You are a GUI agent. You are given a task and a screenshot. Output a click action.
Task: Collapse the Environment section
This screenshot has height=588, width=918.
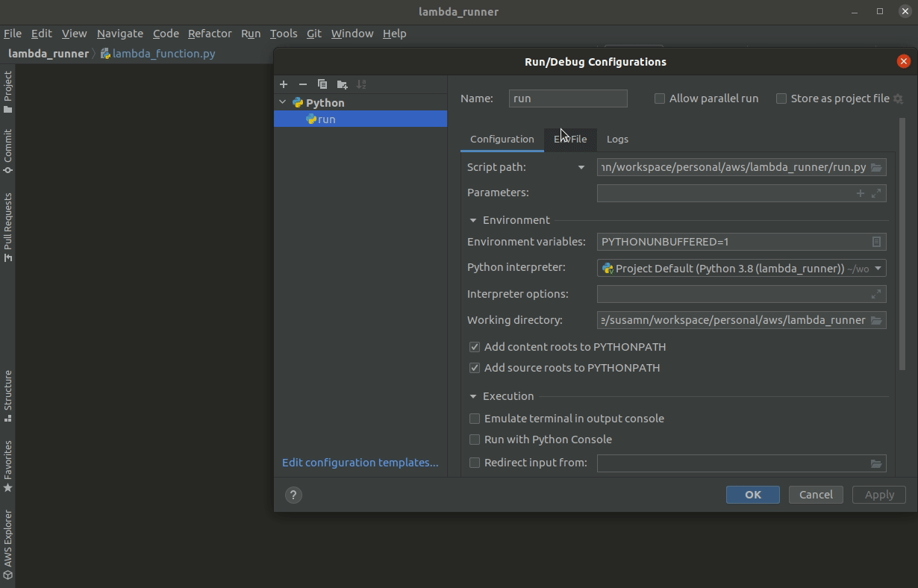click(x=473, y=220)
